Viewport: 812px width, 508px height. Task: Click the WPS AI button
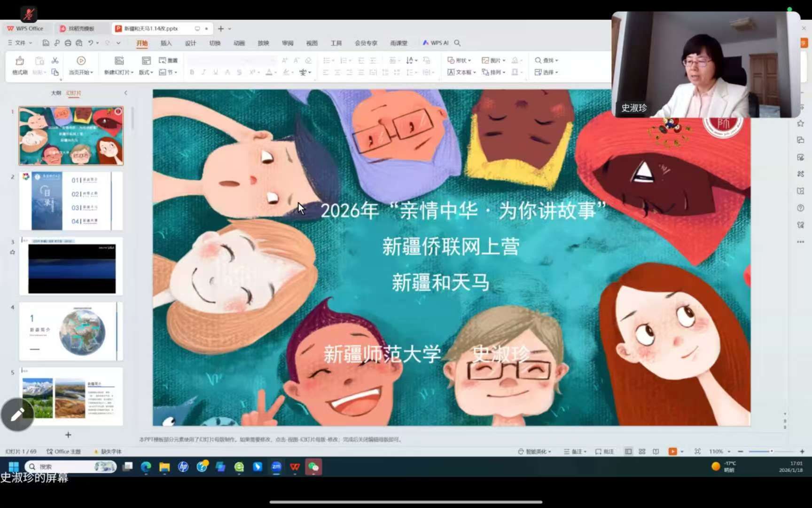coord(436,43)
